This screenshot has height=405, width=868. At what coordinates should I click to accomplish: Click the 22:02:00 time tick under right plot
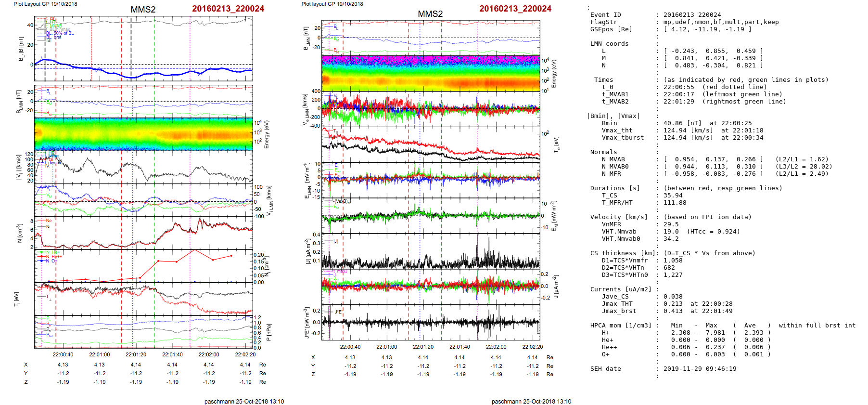[496, 347]
